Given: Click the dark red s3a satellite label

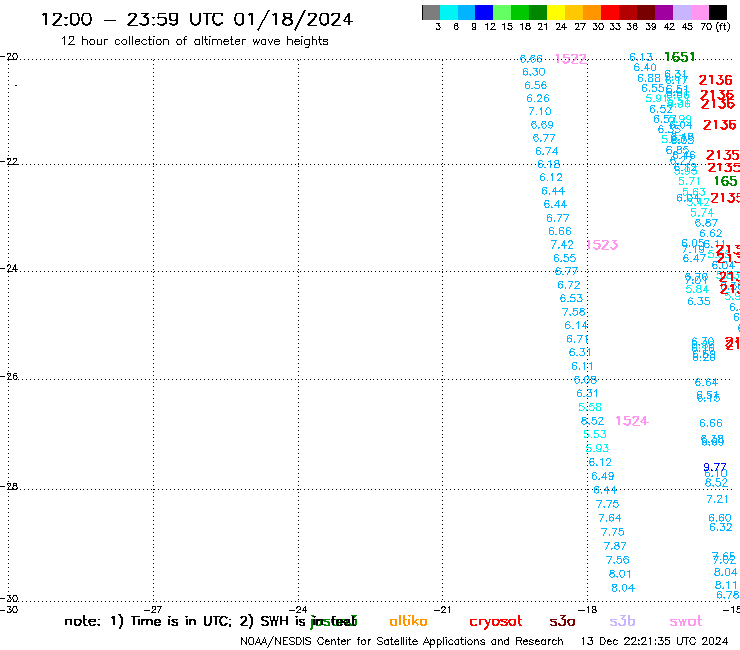Looking at the screenshot, I should pos(563,621).
